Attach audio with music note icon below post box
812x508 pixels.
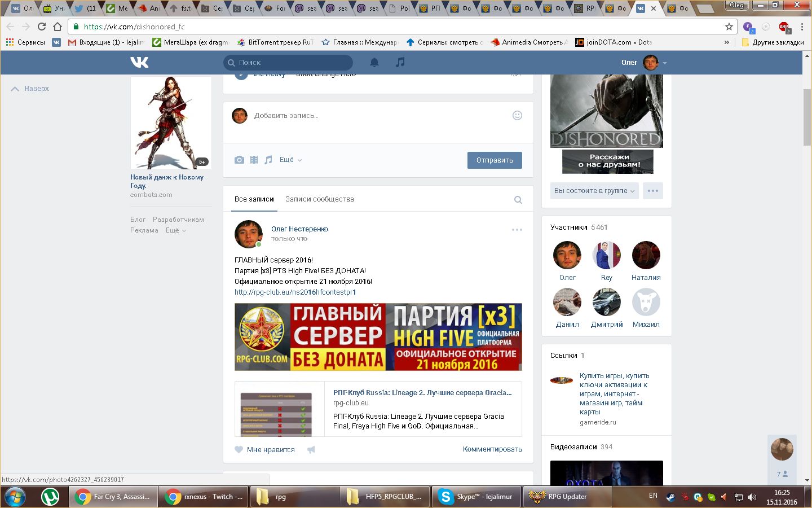(x=268, y=160)
